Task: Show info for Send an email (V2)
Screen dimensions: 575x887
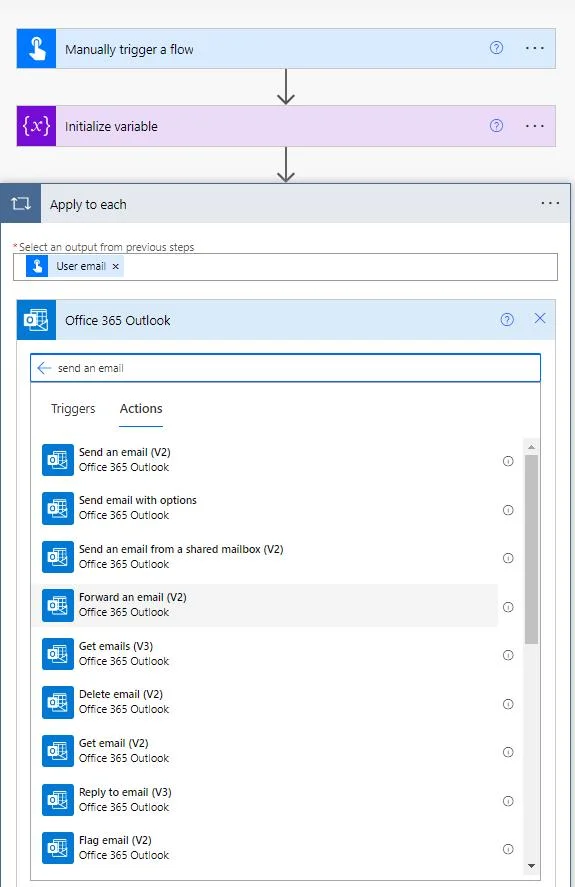Action: 508,461
